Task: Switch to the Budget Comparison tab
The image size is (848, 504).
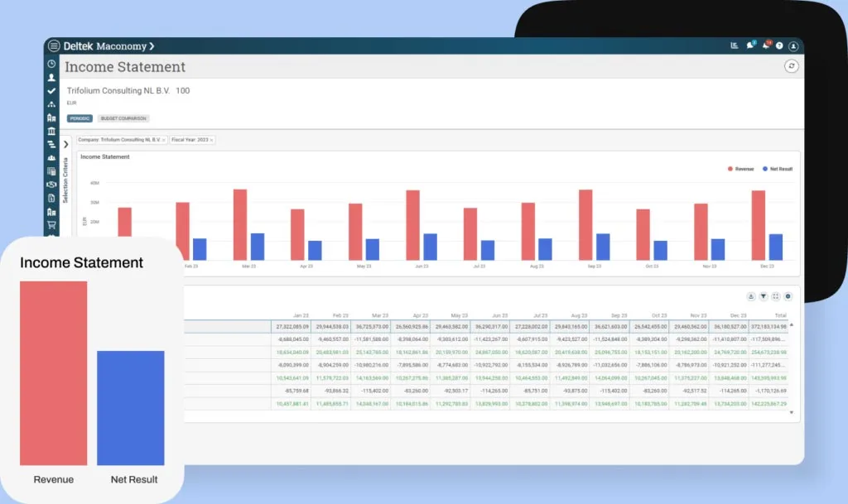Action: tap(123, 118)
